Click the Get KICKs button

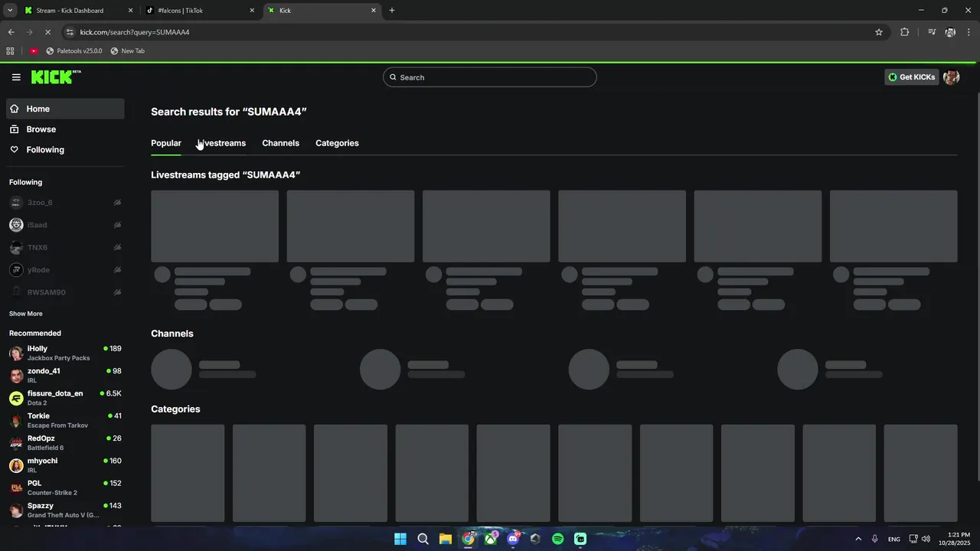point(911,77)
